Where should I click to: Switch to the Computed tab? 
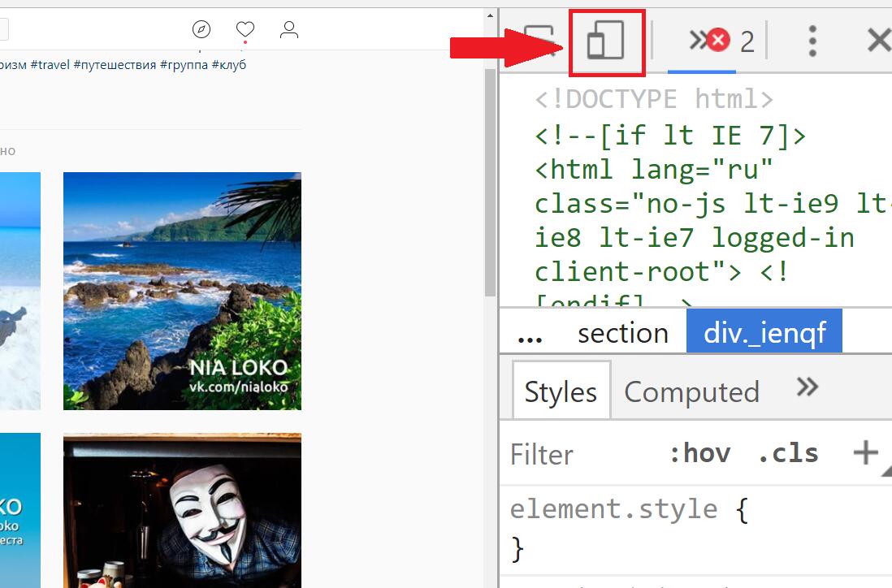pyautogui.click(x=691, y=392)
